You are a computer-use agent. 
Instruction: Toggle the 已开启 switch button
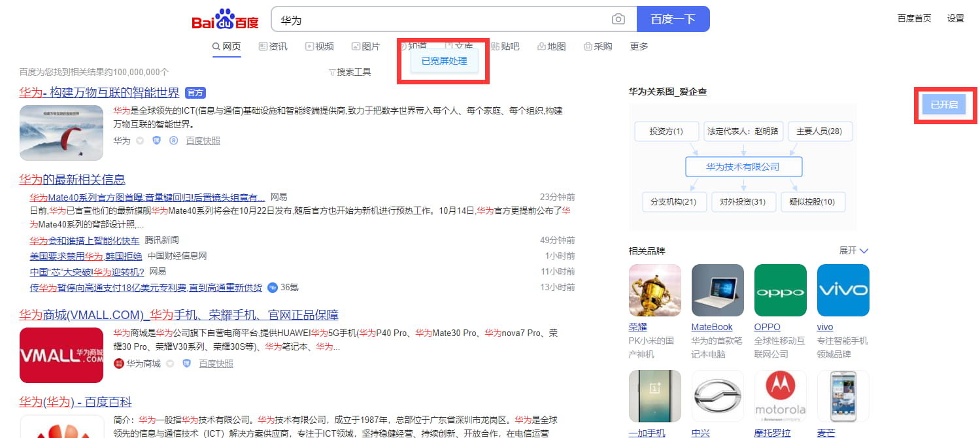click(943, 105)
